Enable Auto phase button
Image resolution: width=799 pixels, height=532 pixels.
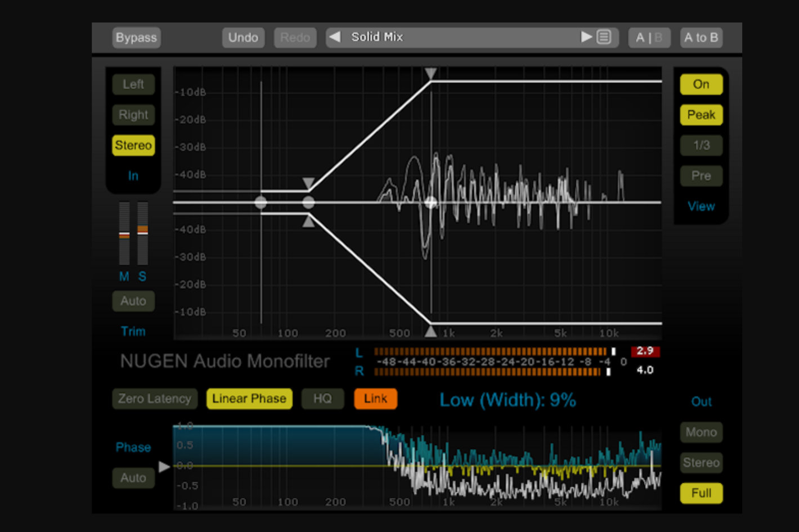133,477
